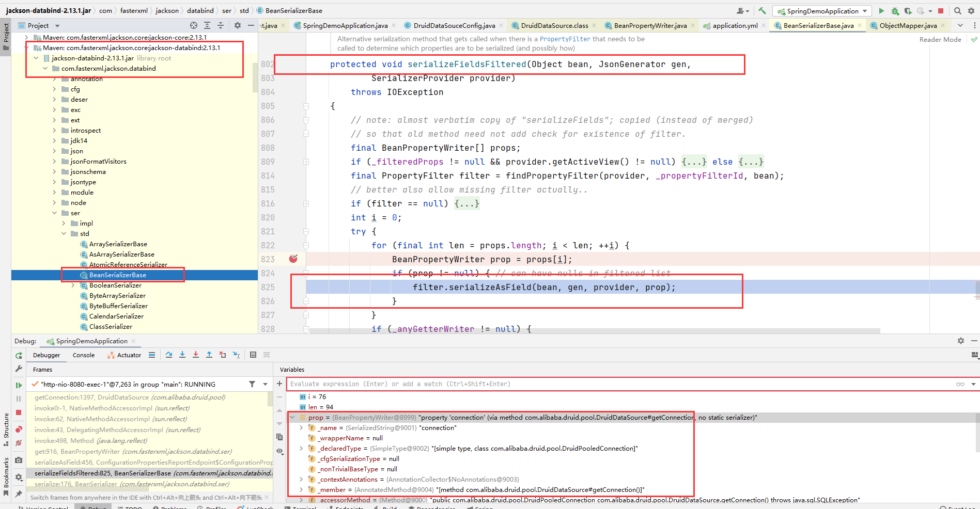
Task: Switch to the Console tab in Debug
Action: pyautogui.click(x=83, y=355)
